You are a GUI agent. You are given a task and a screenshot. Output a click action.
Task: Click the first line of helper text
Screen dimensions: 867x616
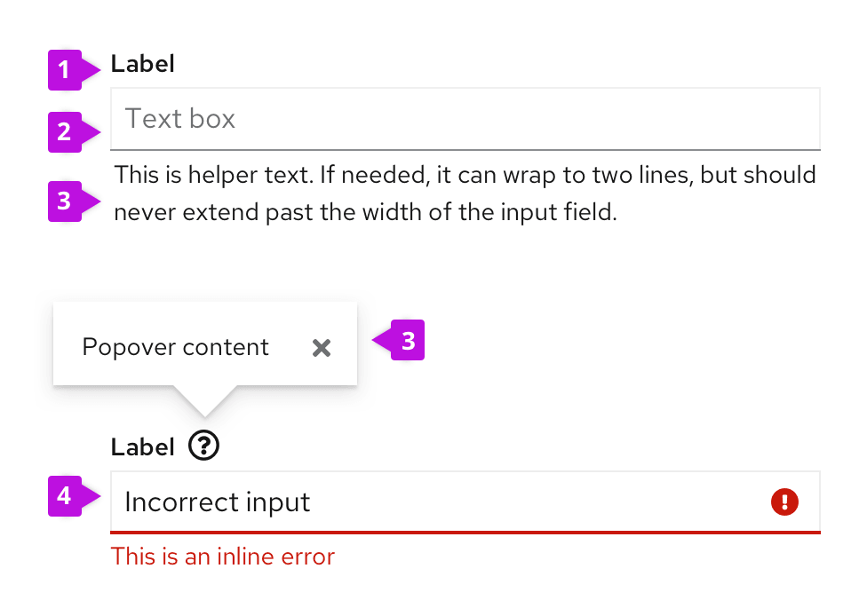click(465, 174)
